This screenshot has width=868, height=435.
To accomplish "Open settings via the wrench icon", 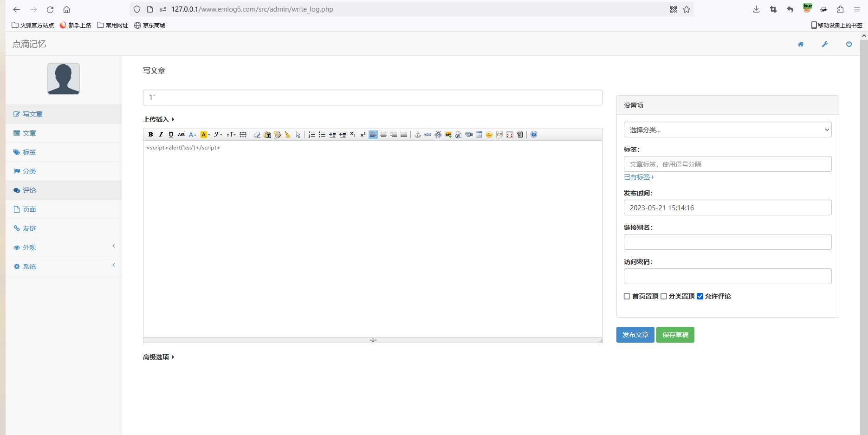I will point(825,44).
